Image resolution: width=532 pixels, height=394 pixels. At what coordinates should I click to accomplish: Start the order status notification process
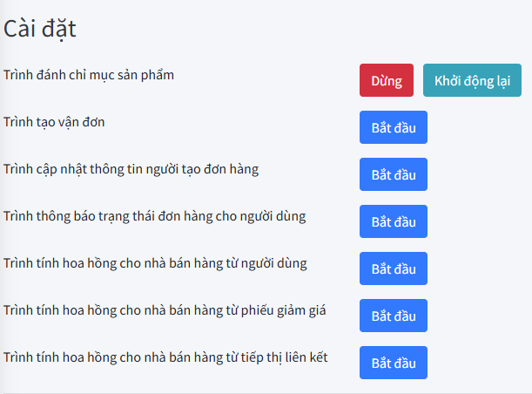394,221
